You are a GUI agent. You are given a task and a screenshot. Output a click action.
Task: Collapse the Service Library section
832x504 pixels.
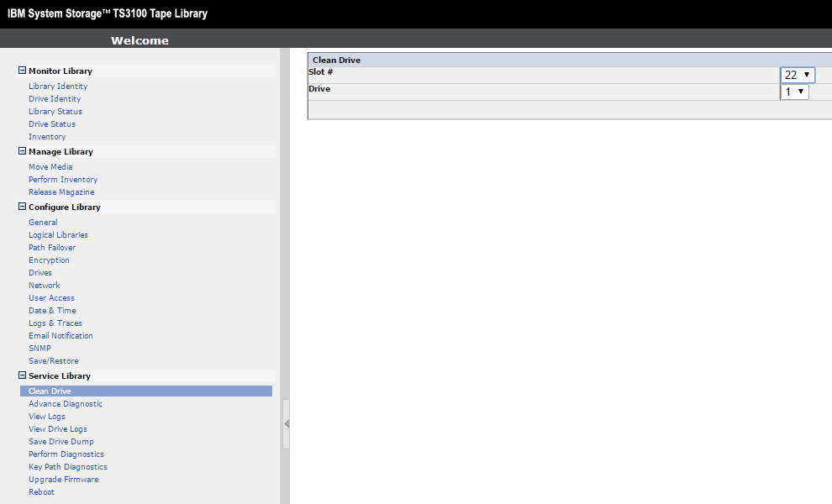pos(22,375)
